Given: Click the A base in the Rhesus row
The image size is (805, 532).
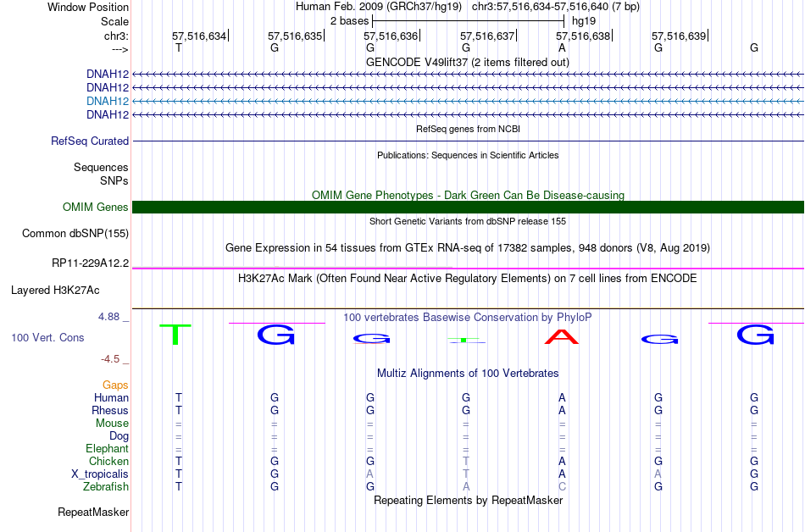Looking at the screenshot, I should [562, 411].
